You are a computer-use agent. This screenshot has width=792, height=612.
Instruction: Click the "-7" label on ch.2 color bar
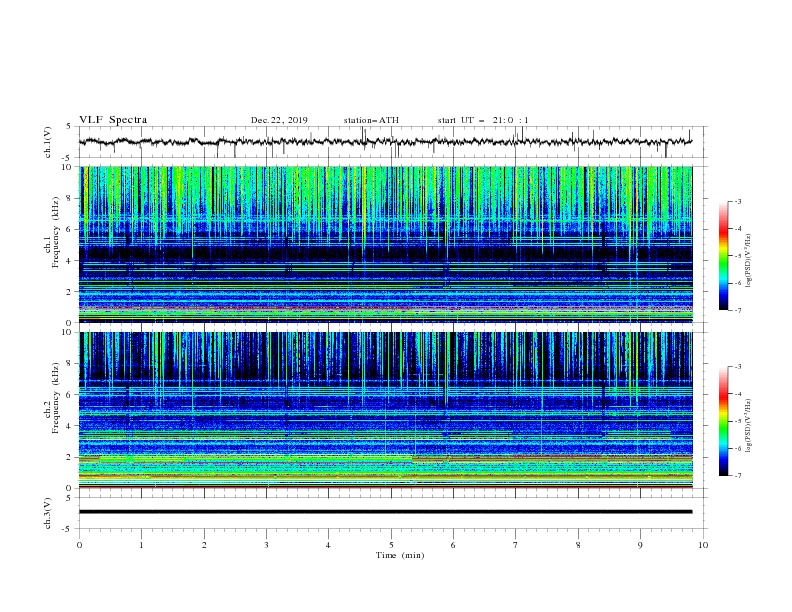[737, 476]
